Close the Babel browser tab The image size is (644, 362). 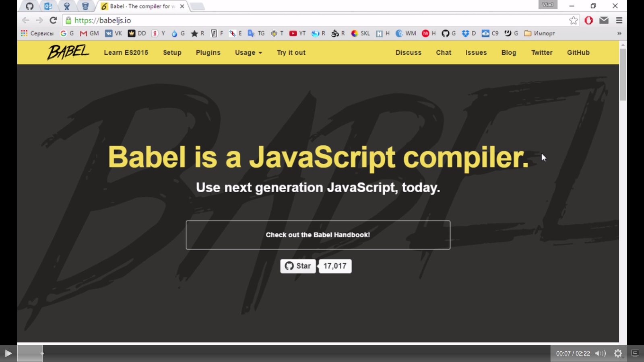click(182, 6)
